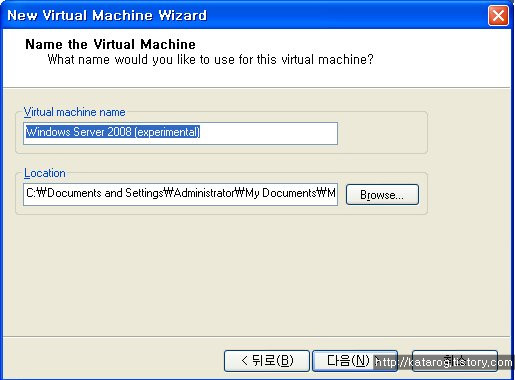
Task: Cancel the wizard with the 취소 button
Action: point(455,361)
